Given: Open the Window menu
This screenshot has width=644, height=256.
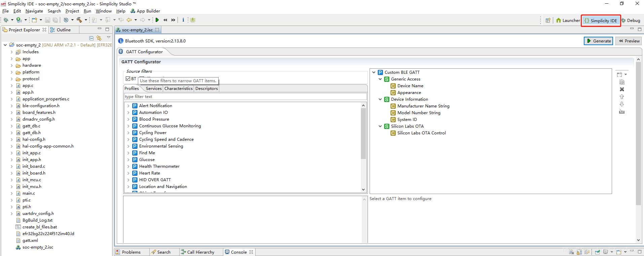Looking at the screenshot, I should pyautogui.click(x=104, y=11).
